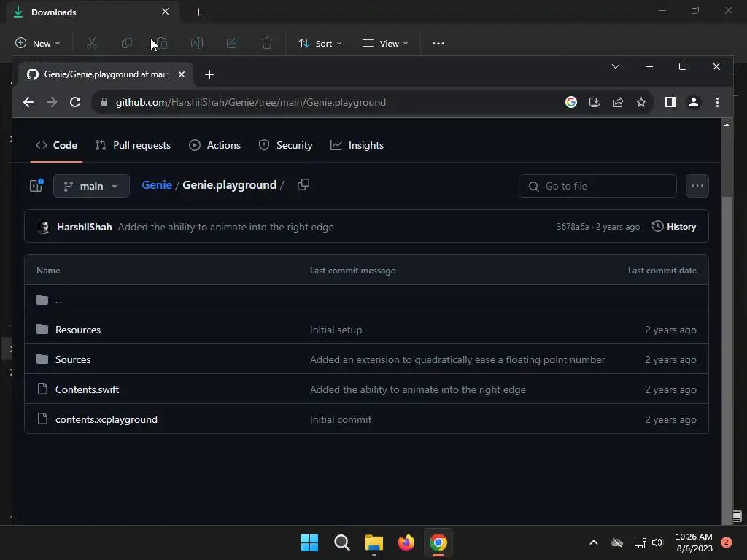Viewport: 747px width, 560px height.
Task: Switch to the Insights tab
Action: 357,145
